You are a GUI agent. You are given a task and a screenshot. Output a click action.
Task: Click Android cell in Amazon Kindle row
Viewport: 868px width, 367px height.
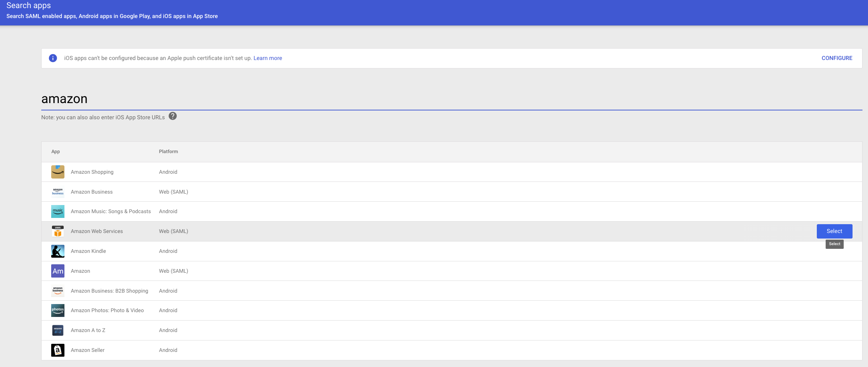pos(168,251)
